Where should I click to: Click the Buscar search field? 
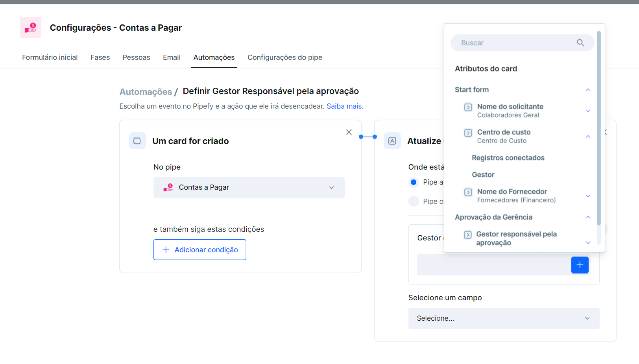[x=522, y=43]
